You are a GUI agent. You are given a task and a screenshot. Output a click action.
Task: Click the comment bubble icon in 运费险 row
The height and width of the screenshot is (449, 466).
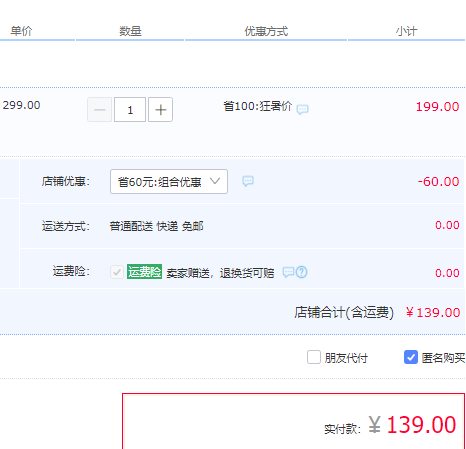click(288, 272)
